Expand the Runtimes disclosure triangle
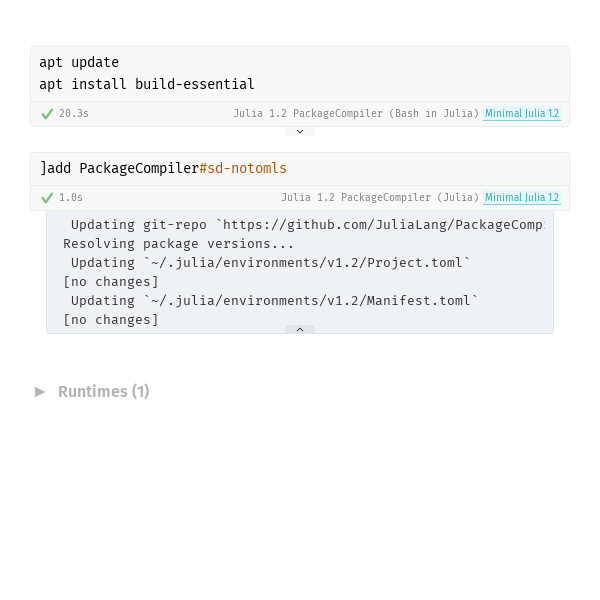This screenshot has width=600, height=600. pyautogui.click(x=40, y=392)
